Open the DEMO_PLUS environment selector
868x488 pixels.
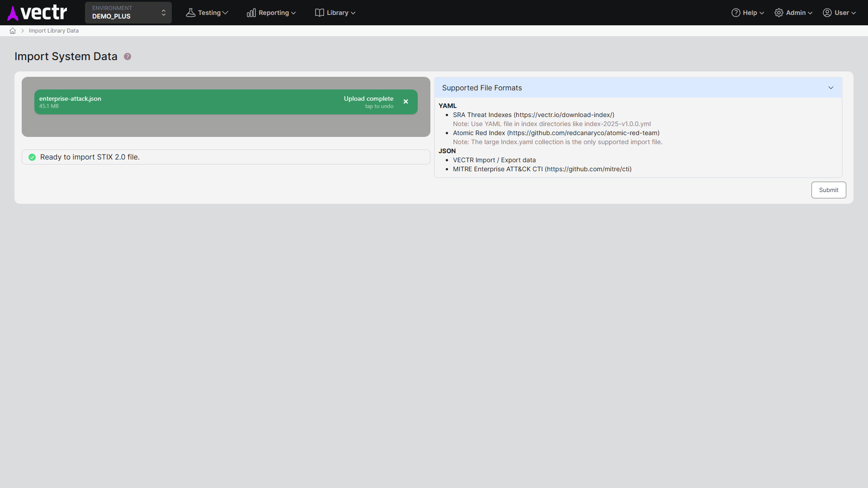(x=128, y=13)
